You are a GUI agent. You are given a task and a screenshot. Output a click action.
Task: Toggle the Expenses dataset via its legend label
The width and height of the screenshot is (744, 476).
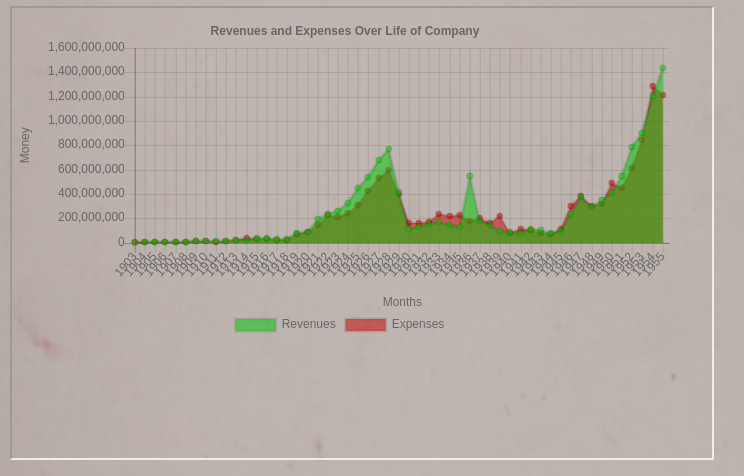[417, 324]
